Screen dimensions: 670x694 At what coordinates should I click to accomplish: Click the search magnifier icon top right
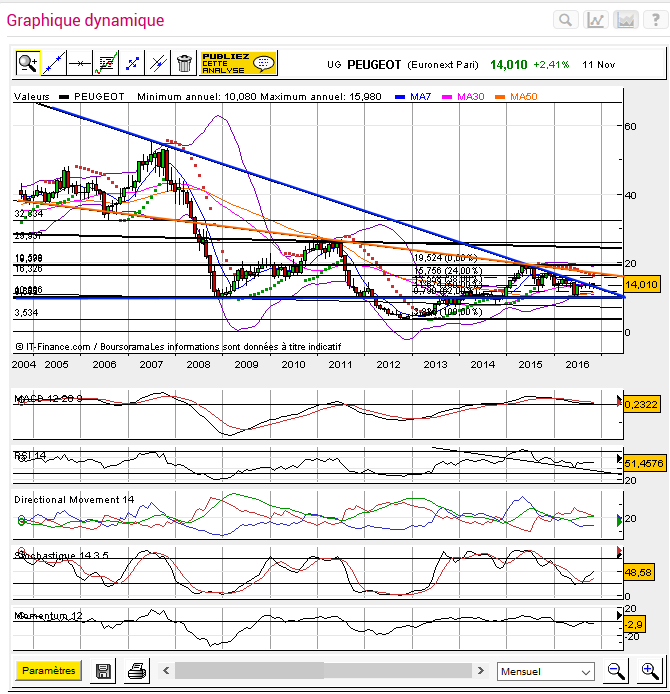coord(566,20)
